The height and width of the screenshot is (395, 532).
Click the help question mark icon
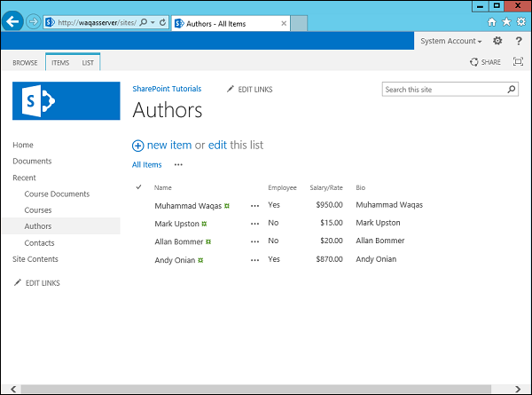pos(519,41)
